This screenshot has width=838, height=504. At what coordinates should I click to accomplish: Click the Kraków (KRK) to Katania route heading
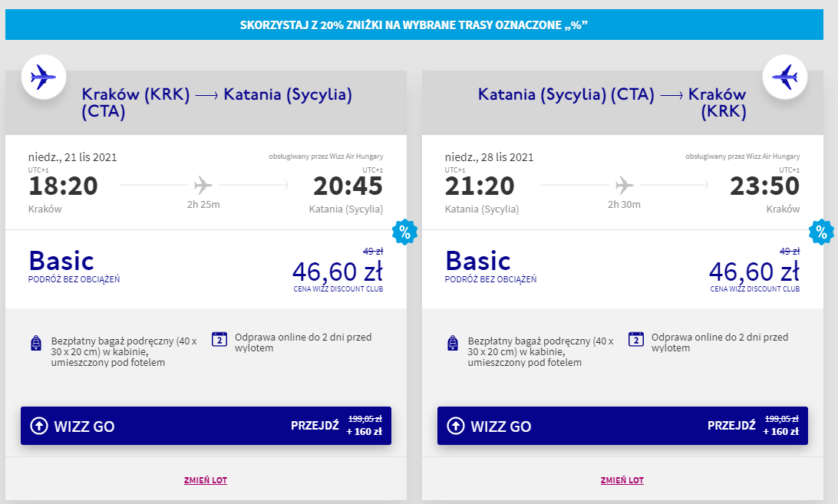tap(216, 102)
